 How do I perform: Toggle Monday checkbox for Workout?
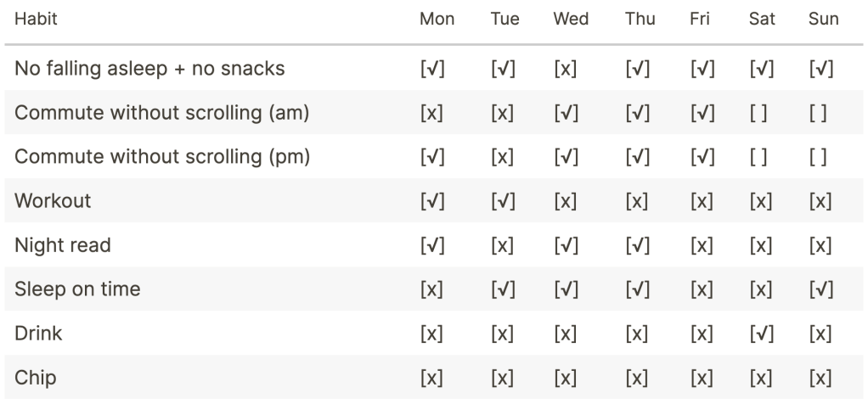pyautogui.click(x=431, y=201)
